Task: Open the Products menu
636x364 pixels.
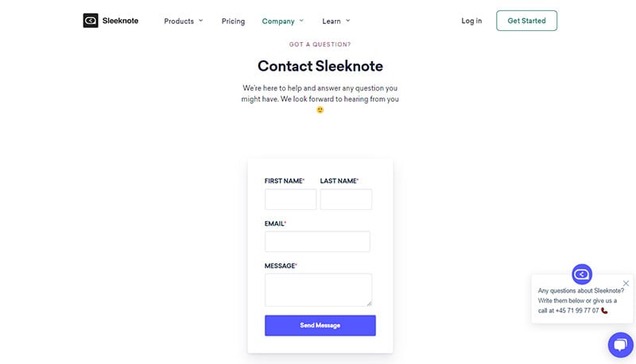Action: [179, 21]
